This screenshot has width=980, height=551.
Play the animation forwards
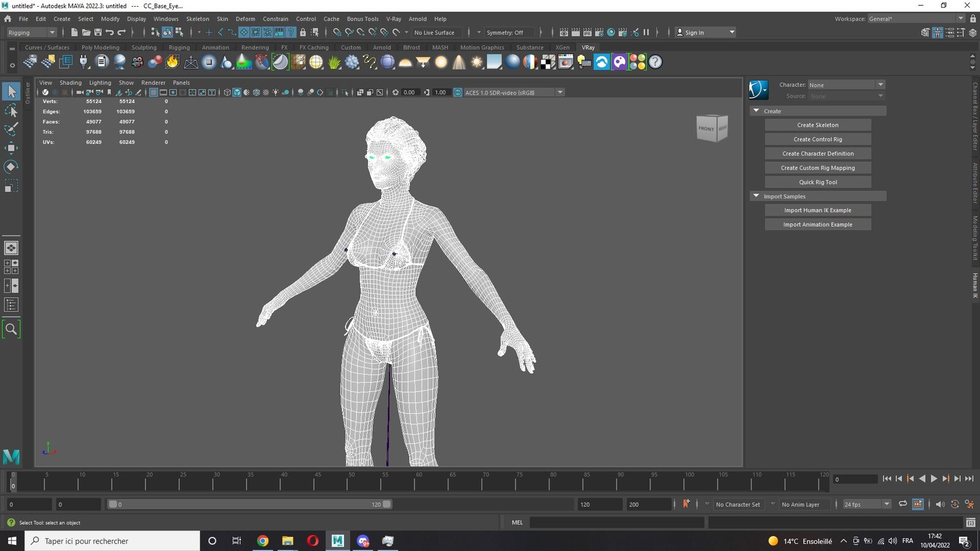[934, 479]
